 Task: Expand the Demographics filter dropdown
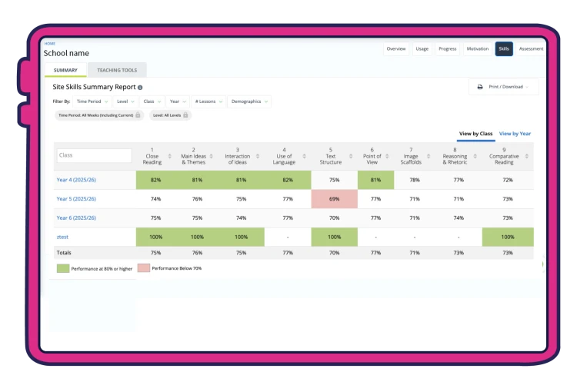tap(249, 101)
